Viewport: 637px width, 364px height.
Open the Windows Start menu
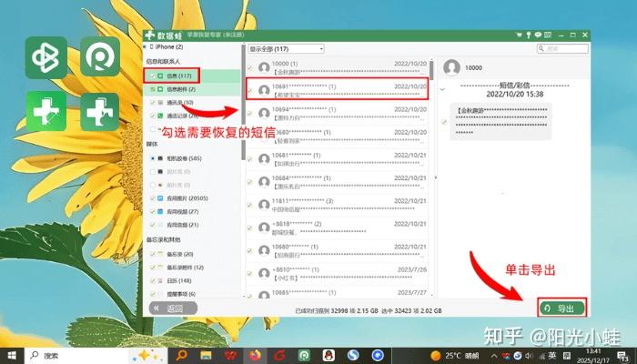point(12,356)
